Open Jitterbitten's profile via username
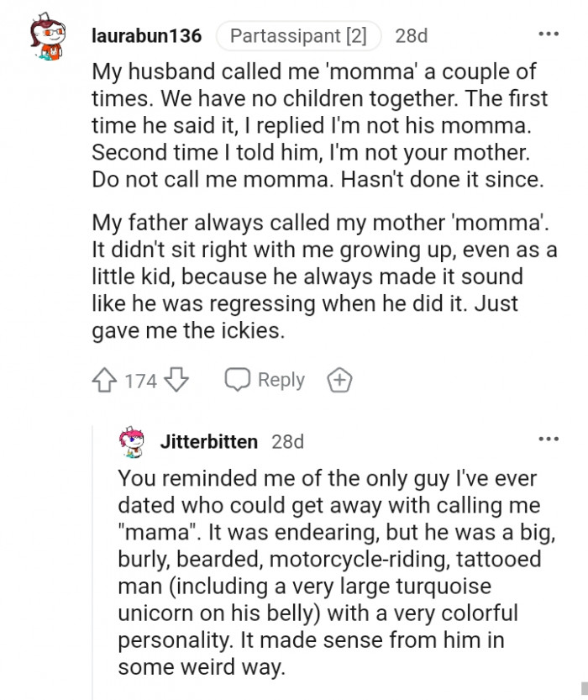This screenshot has height=700, width=588. [209, 441]
